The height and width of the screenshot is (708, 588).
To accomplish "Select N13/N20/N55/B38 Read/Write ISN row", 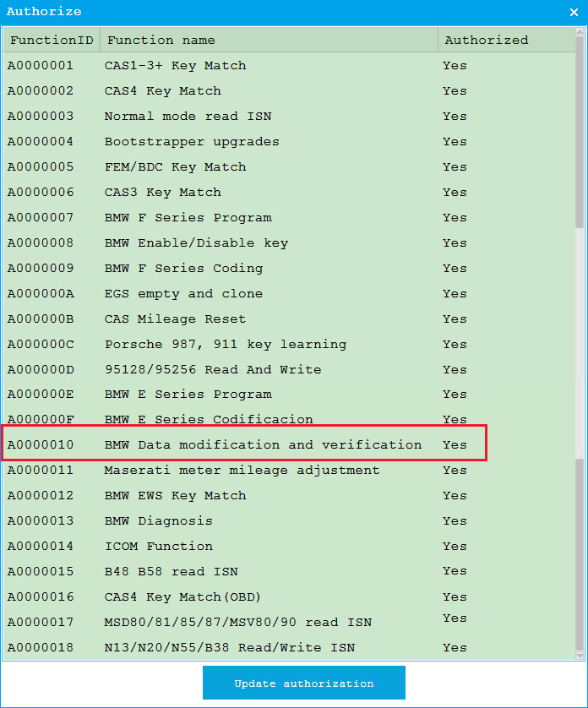I will coord(229,647).
